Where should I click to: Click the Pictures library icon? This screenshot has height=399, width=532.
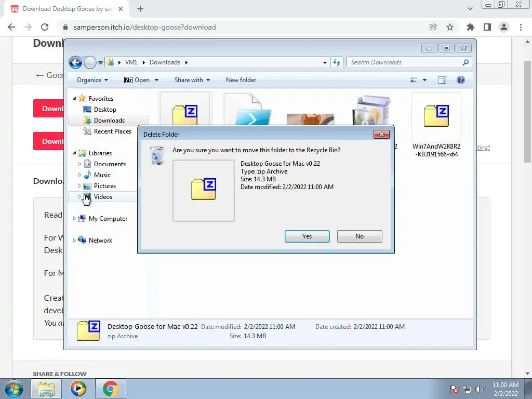[87, 186]
